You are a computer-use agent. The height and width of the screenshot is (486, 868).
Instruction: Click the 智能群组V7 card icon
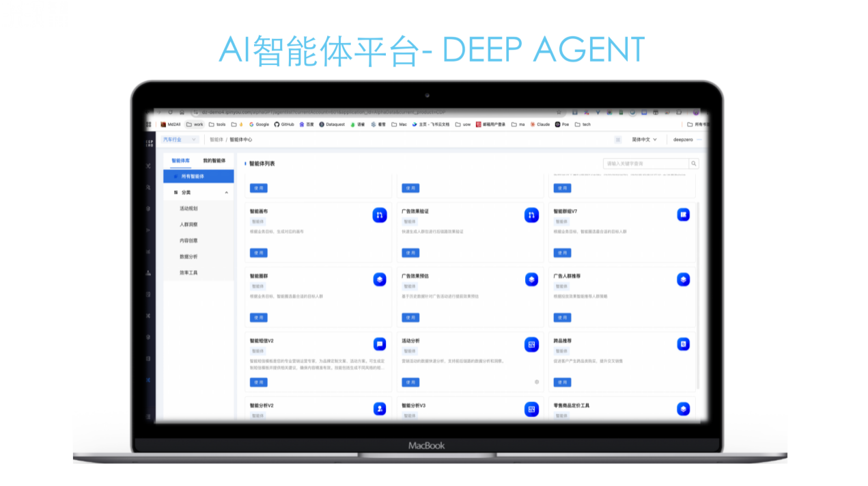pos(683,214)
